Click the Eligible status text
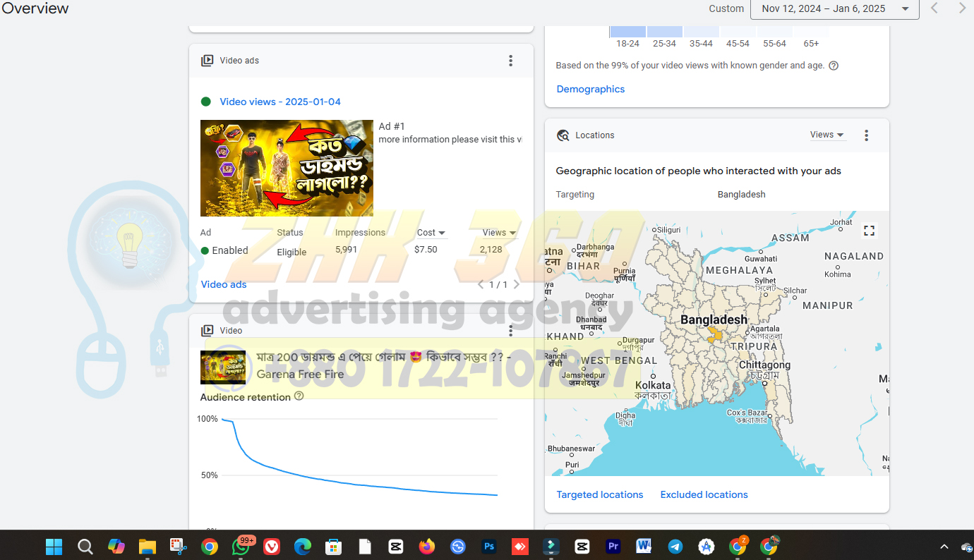 click(x=291, y=252)
